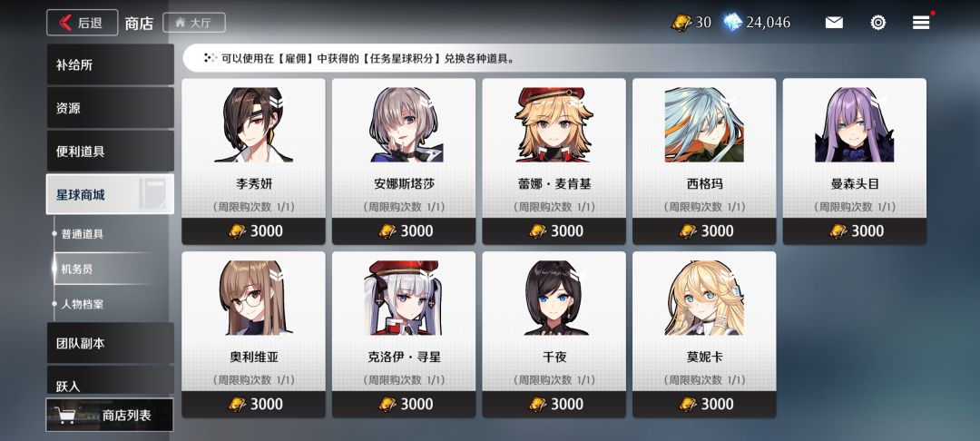980x441 pixels.
Task: Select 人物档案 sub-category
Action: click(x=82, y=304)
